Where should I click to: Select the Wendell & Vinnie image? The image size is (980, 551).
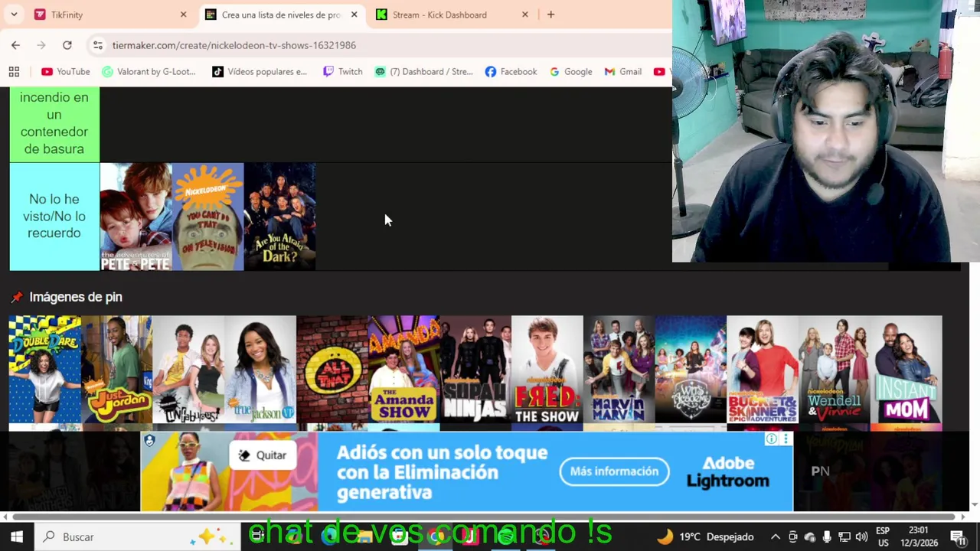(835, 369)
